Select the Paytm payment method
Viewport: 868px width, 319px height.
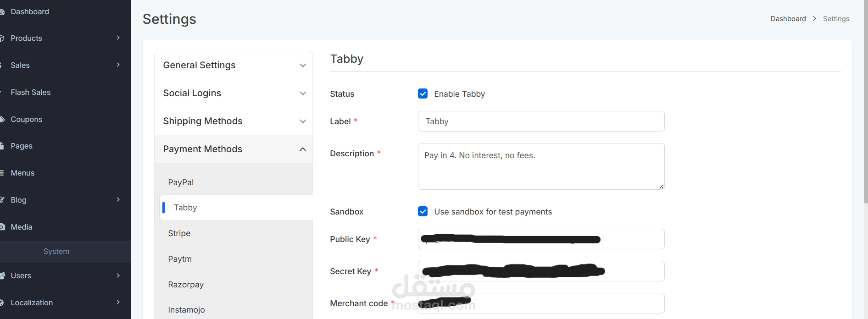click(180, 259)
